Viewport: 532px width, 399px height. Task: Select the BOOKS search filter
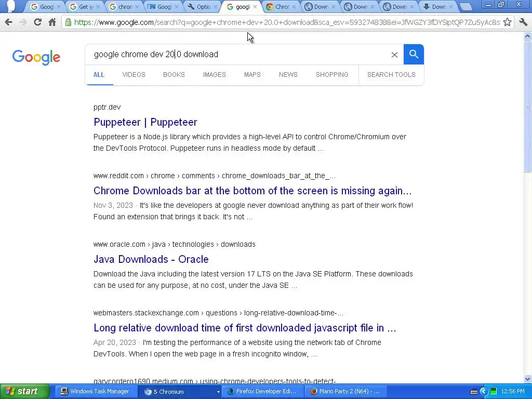174,75
